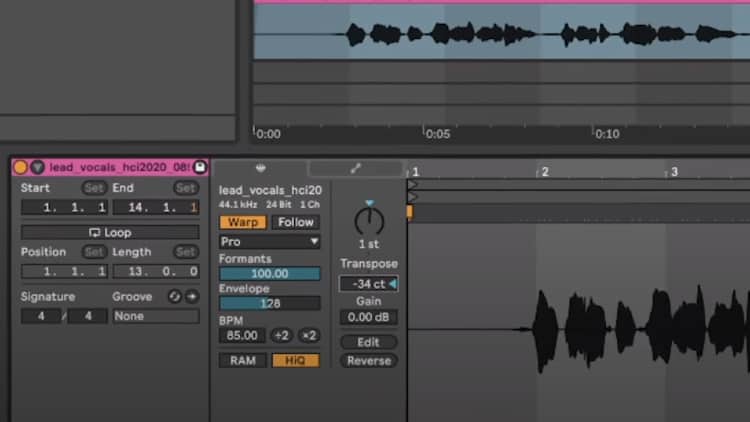This screenshot has width=750, height=422.
Task: Select the lead vocals clip in arrangement
Action: 502,31
